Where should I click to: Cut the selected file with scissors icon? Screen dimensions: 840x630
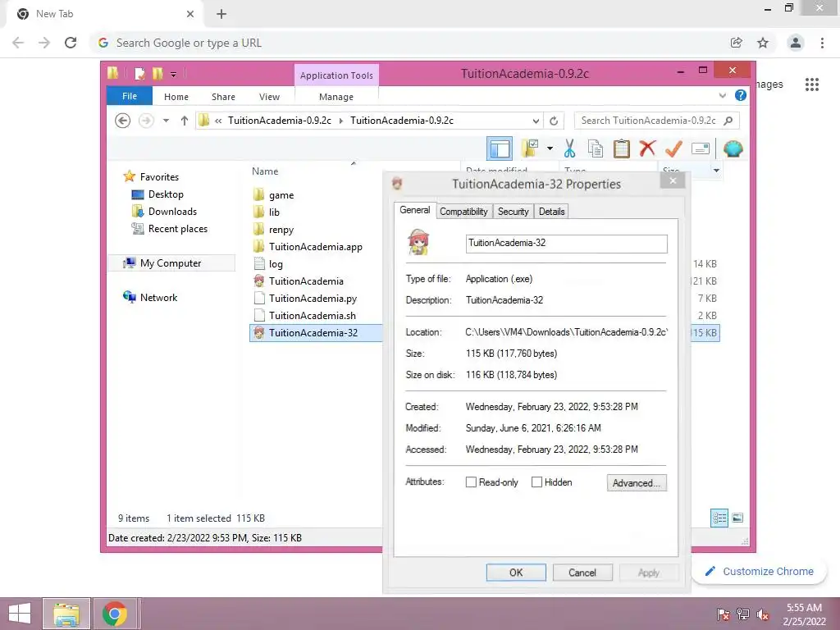point(569,148)
